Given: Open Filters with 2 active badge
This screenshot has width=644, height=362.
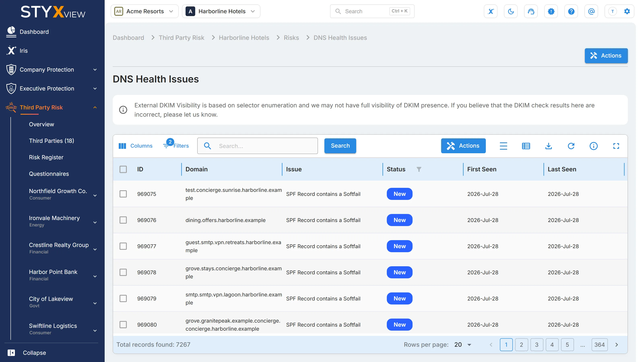Looking at the screenshot, I should point(176,145).
